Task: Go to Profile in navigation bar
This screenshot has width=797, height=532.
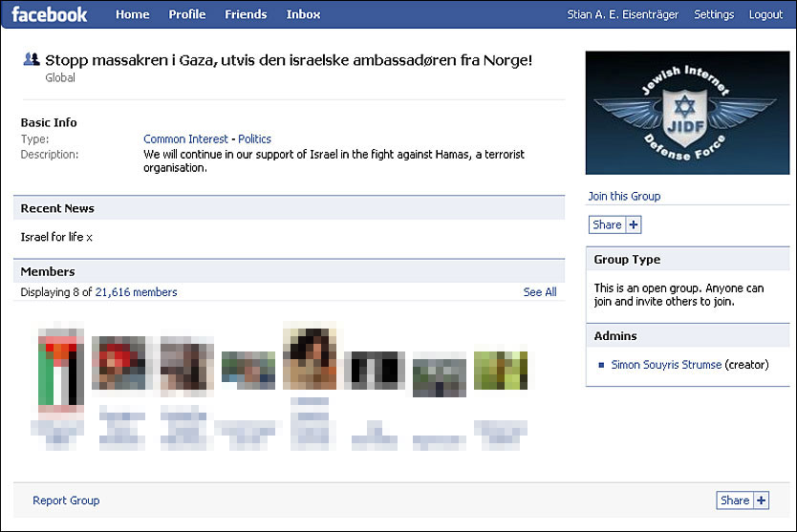Action: [x=187, y=14]
